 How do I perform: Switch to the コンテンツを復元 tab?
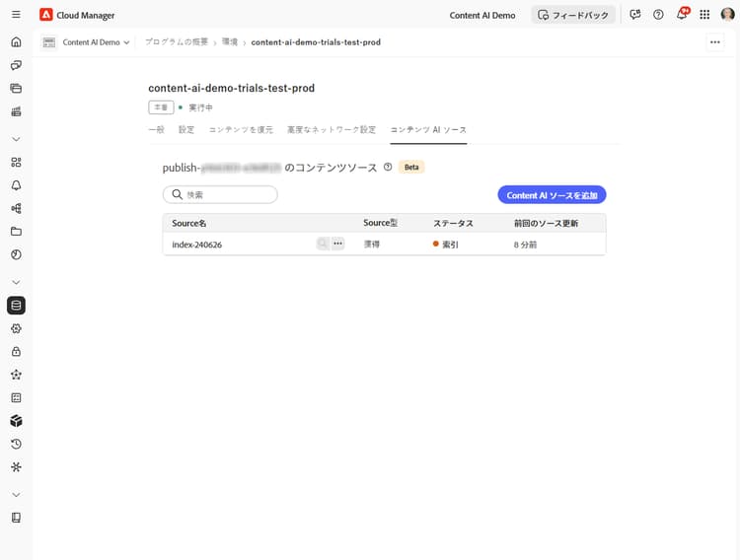(241, 130)
